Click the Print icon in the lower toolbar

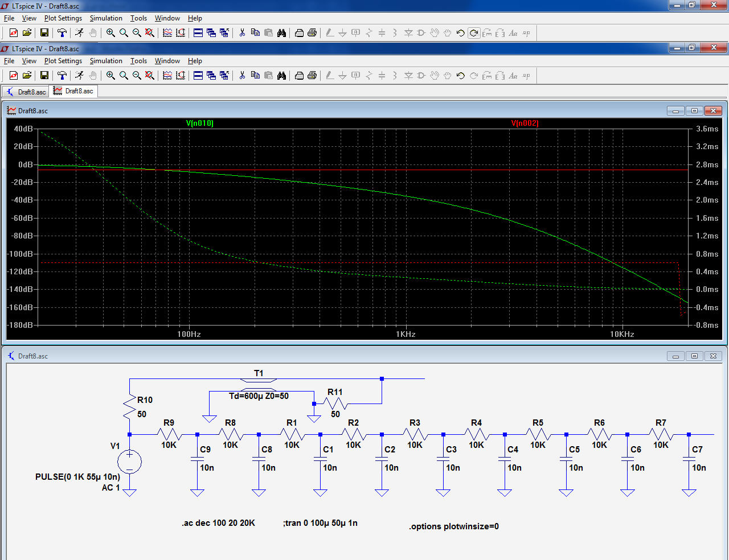(x=312, y=75)
